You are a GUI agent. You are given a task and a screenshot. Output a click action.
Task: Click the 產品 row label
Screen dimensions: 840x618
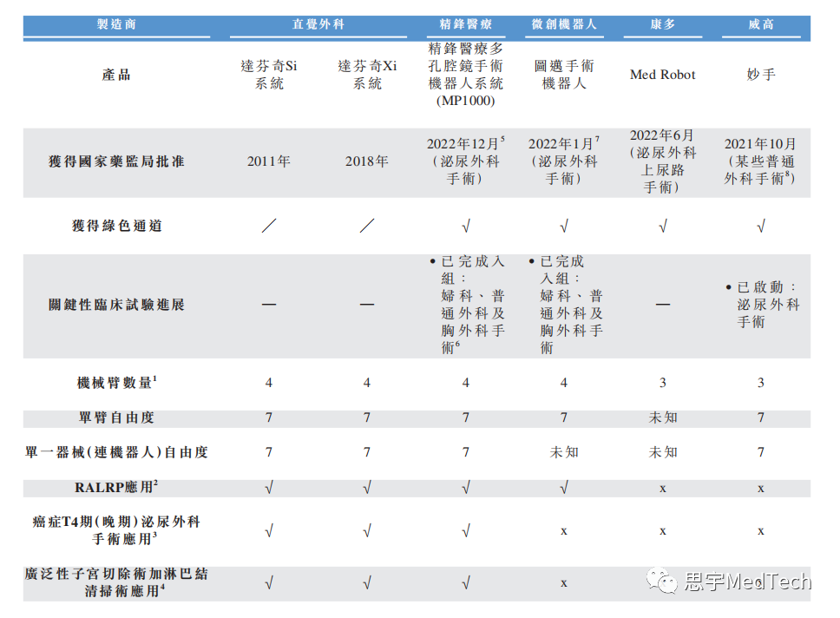click(x=116, y=75)
